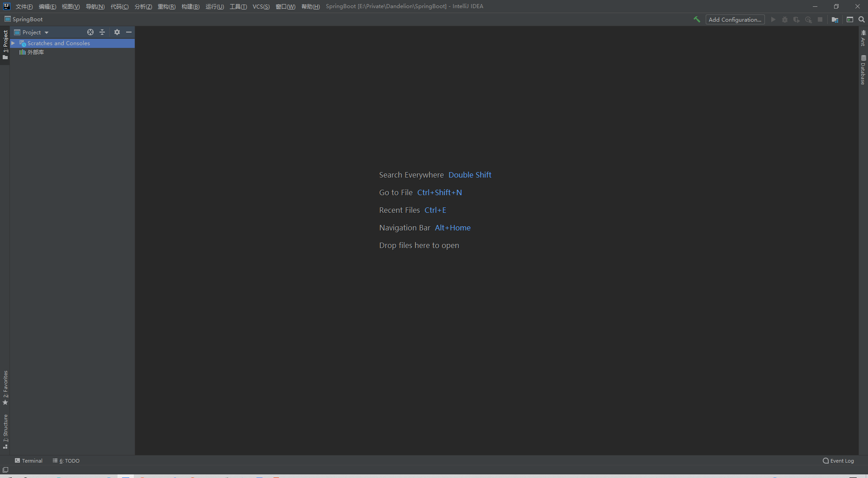
Task: Open the Event Log
Action: [x=839, y=461]
